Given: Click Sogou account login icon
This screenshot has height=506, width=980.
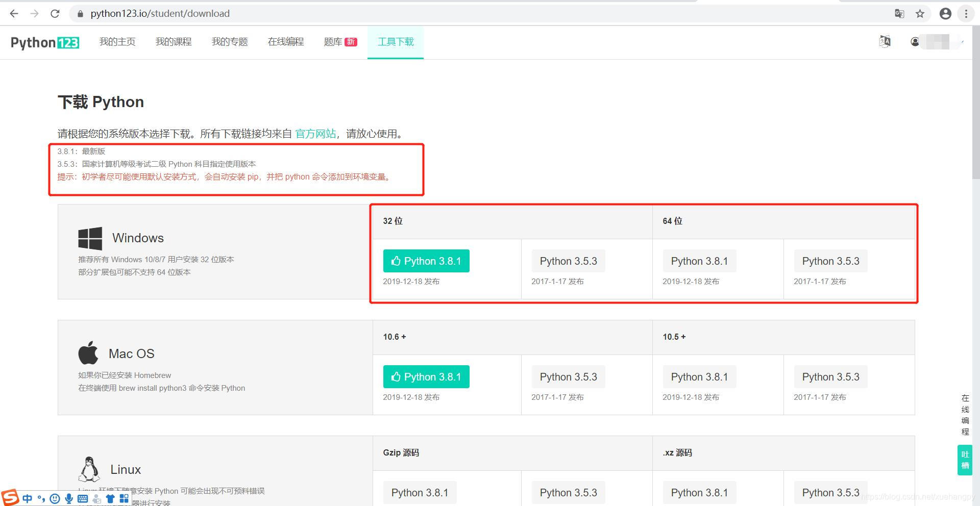Looking at the screenshot, I should coord(96,499).
